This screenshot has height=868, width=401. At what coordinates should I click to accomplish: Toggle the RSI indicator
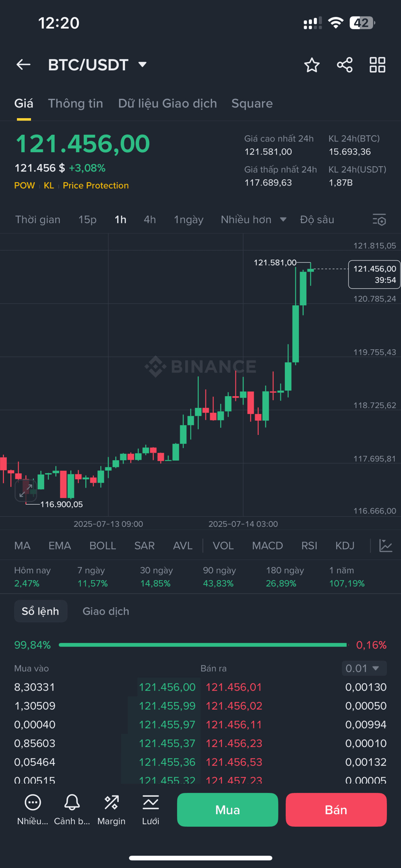309,545
